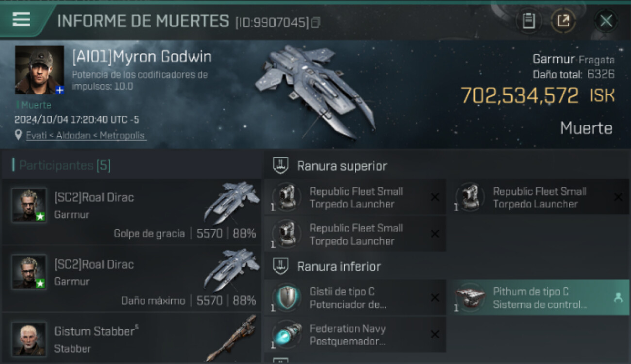631x364 pixels.
Task: Click X on first Torpedo Launcher row
Action: click(x=435, y=197)
